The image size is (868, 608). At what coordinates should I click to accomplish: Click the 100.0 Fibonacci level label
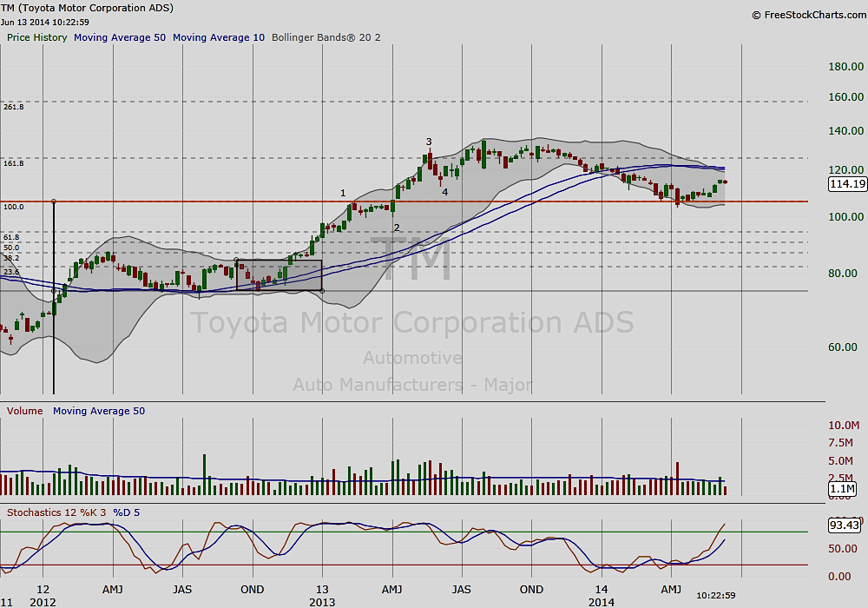(x=13, y=207)
